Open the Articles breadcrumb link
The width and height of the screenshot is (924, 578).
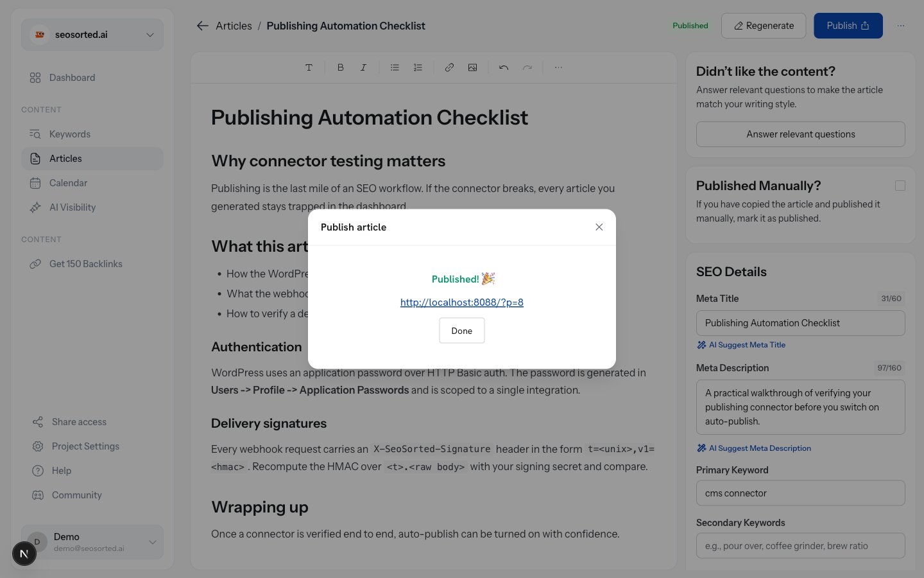[x=234, y=26]
